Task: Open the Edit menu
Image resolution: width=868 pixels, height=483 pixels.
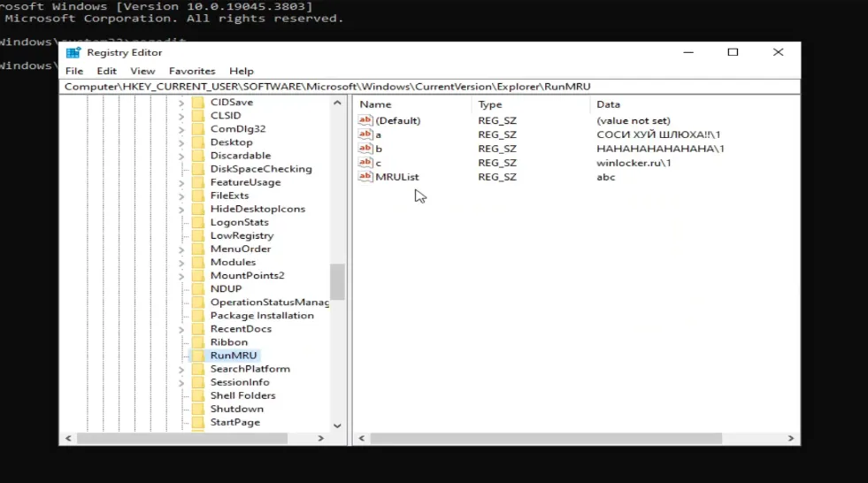Action: point(106,71)
